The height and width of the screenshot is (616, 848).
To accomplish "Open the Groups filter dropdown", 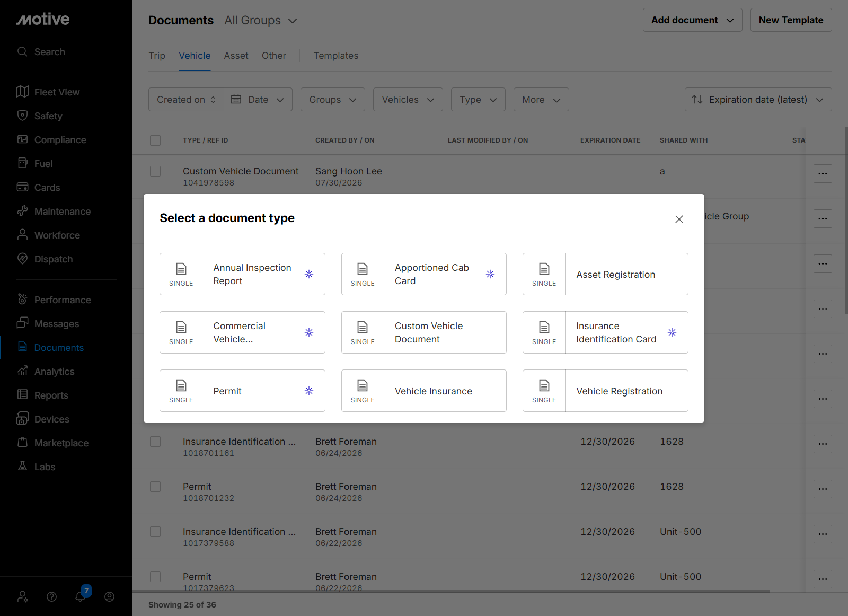I will 333,100.
